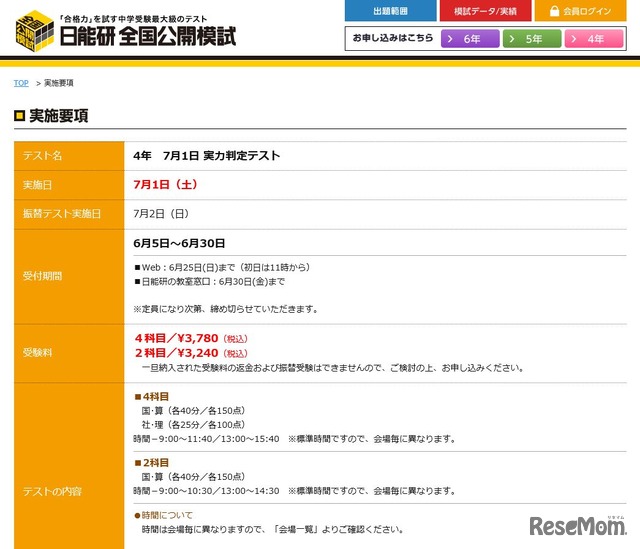Screen dimensions: 640x549
Task: Click the site tagline about 中学受験最大級のテスト
Action: (133, 19)
